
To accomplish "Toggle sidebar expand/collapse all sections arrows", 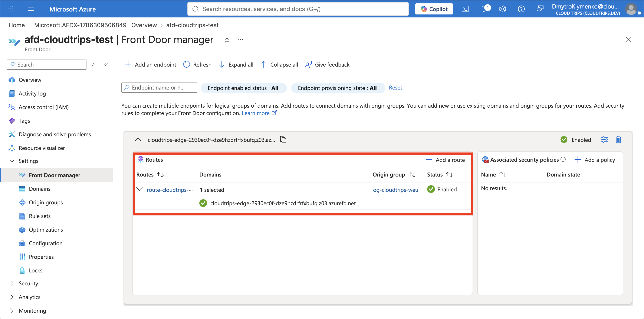I will [93, 65].
